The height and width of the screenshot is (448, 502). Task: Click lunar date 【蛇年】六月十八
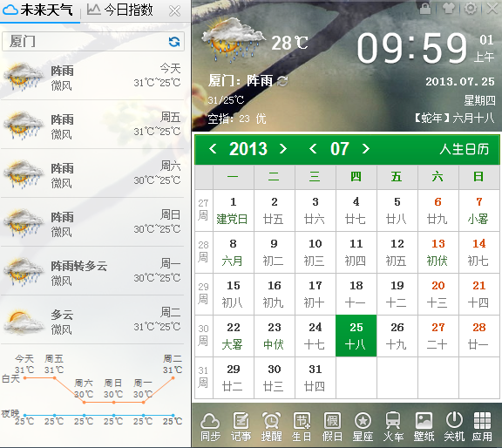[454, 119]
